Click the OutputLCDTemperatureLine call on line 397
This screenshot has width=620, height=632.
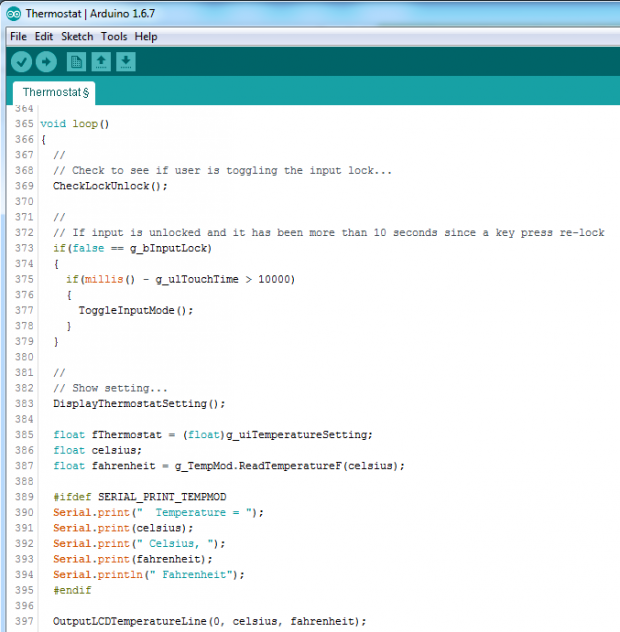click(210, 621)
